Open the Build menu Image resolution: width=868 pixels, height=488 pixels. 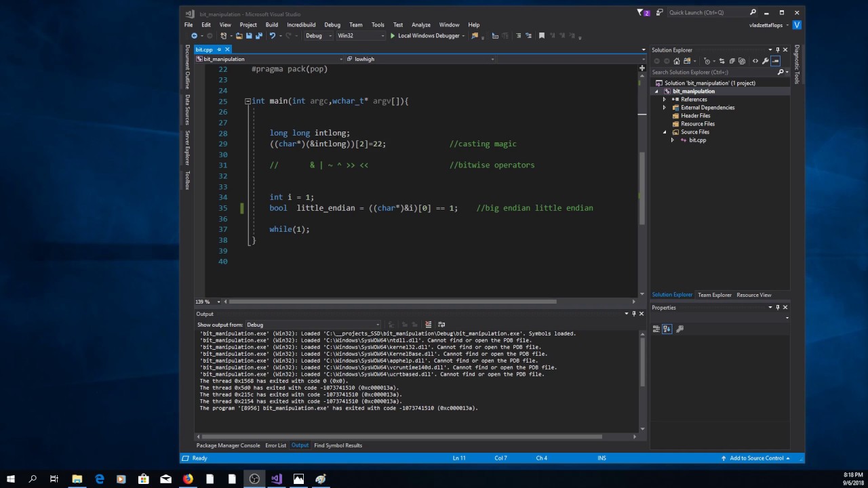271,24
